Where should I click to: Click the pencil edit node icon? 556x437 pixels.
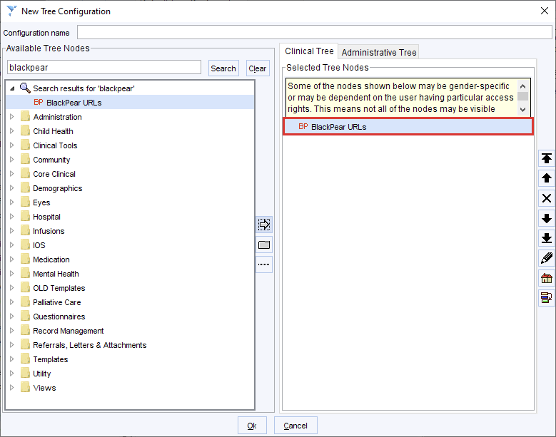tap(546, 258)
